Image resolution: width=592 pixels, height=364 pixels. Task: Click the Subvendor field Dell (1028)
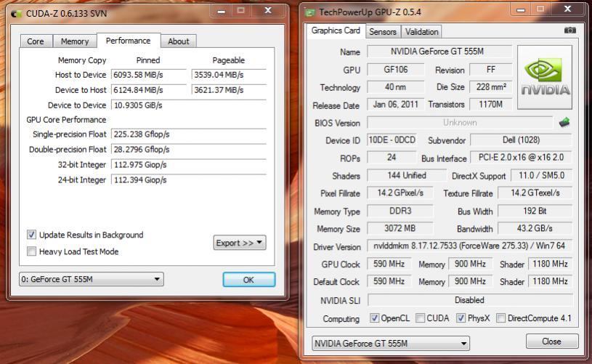[x=521, y=140]
